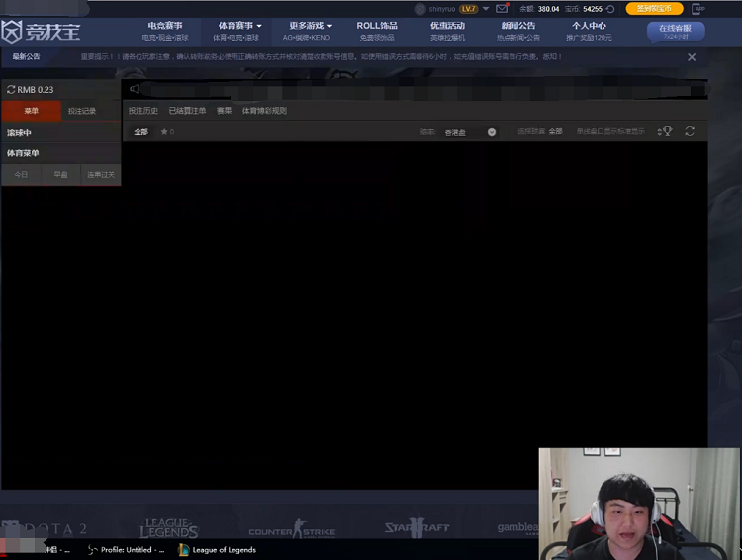Click the RMB 0.23 refresh icon
This screenshot has width=742, height=560.
click(x=11, y=90)
